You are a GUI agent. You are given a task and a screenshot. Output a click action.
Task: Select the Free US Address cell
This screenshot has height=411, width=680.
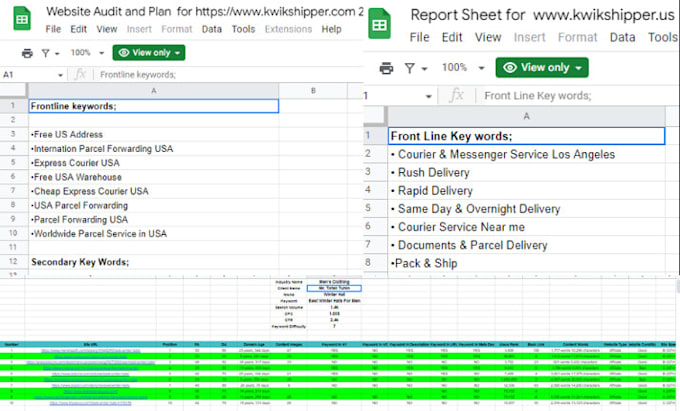coord(154,134)
